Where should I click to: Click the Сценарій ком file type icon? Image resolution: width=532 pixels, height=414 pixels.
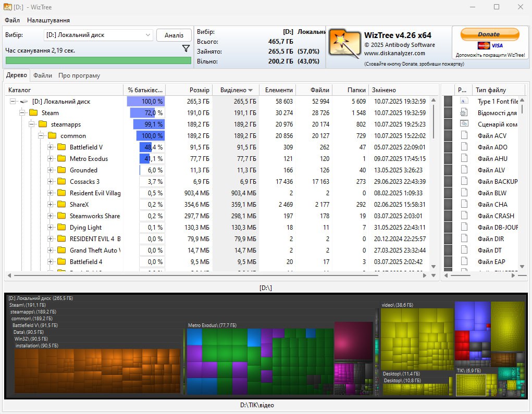point(464,124)
